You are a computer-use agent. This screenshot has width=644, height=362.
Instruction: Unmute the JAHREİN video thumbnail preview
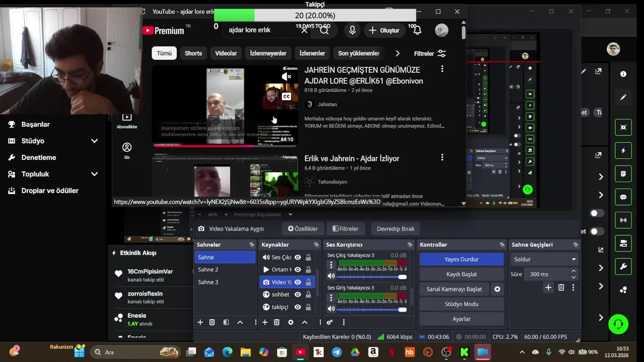pyautogui.click(x=287, y=76)
